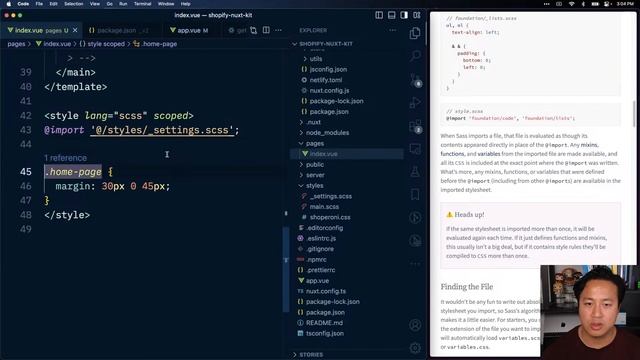This screenshot has height=360, width=640.
Task: Open .eslintrc.js in the explorer
Action: (x=321, y=238)
